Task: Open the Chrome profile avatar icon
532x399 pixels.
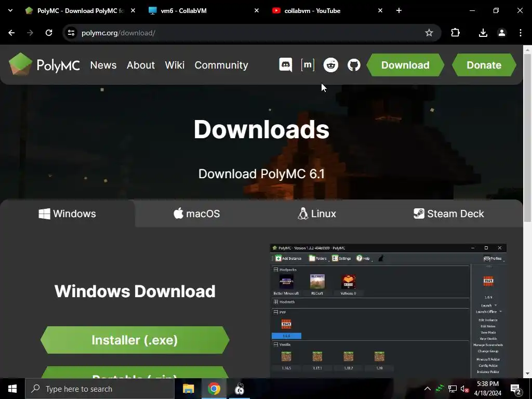Action: (x=502, y=33)
